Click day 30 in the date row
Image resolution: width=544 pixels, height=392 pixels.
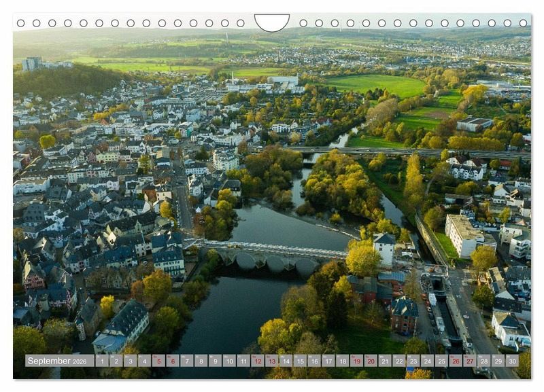[513, 361]
